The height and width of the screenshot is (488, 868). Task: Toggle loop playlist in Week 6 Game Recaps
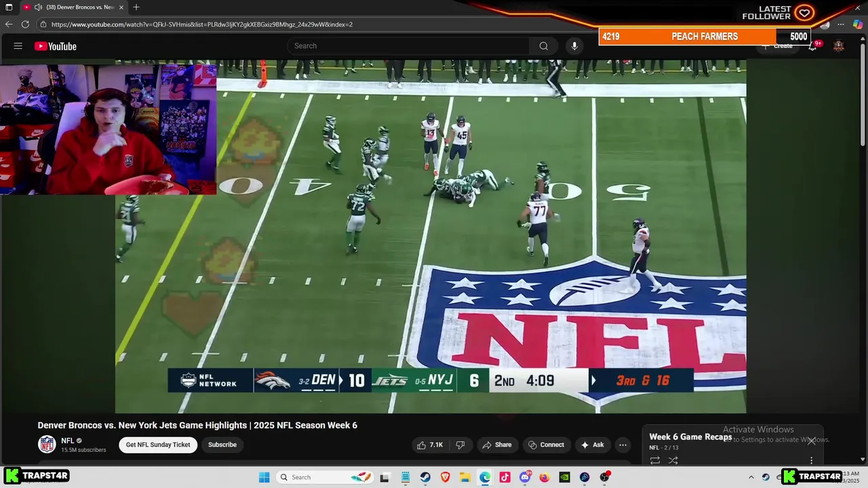tap(655, 460)
